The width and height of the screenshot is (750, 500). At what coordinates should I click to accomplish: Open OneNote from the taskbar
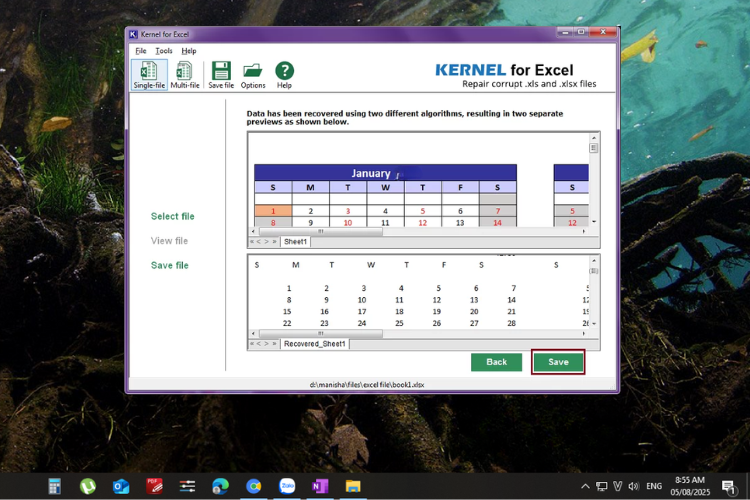320,487
